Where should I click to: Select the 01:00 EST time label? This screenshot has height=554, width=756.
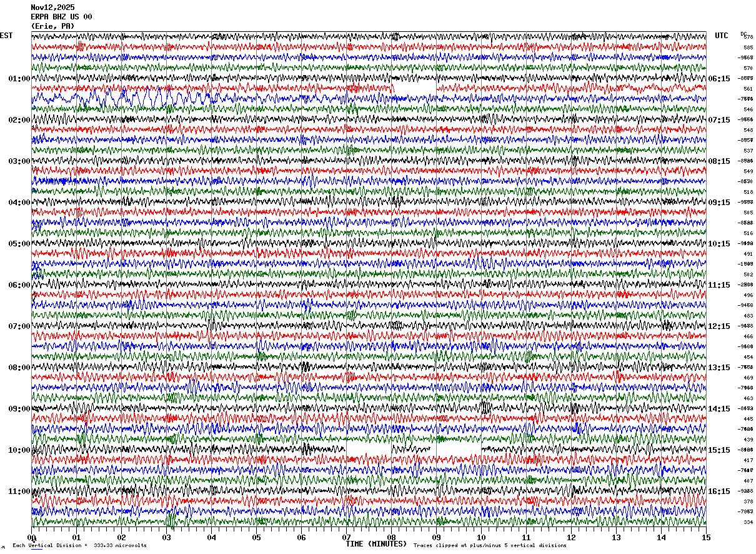coord(19,79)
